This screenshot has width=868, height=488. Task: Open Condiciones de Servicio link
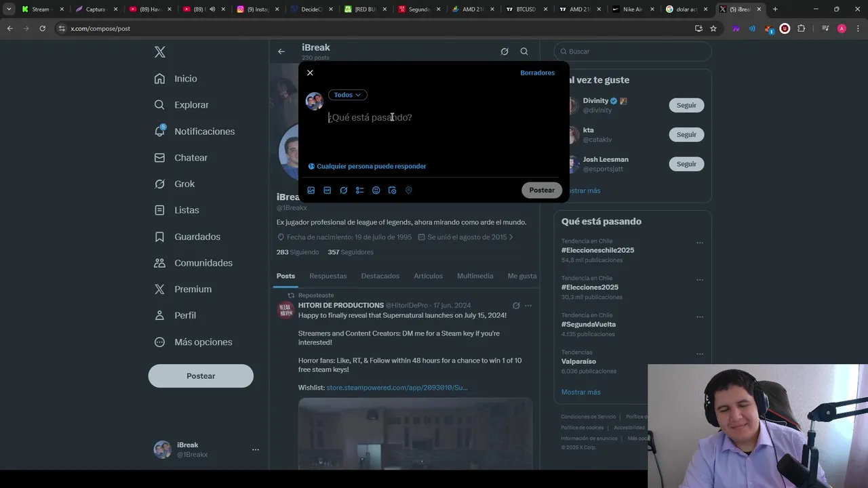click(588, 417)
